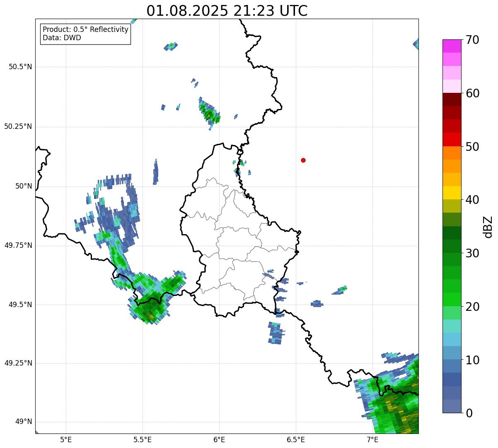498x448 pixels.
Task: Click the 50.5°N latitude label
Action: [x=20, y=67]
